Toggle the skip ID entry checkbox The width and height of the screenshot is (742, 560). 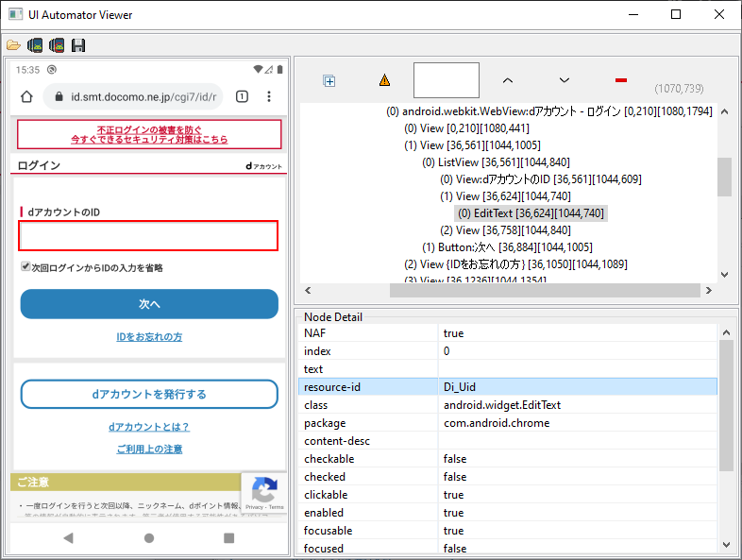(25, 266)
